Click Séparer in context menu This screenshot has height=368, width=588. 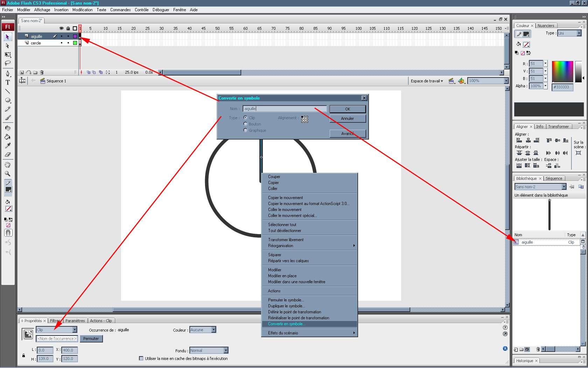[309, 255]
